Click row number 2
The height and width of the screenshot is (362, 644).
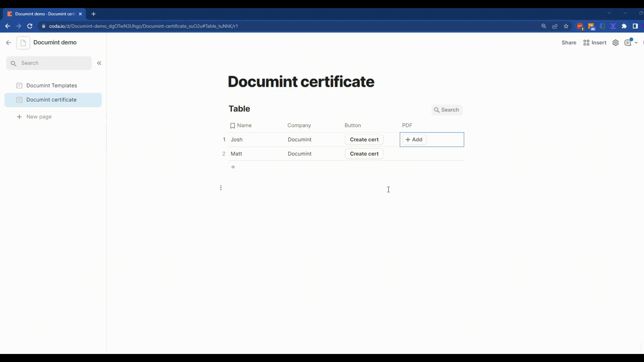(224, 154)
